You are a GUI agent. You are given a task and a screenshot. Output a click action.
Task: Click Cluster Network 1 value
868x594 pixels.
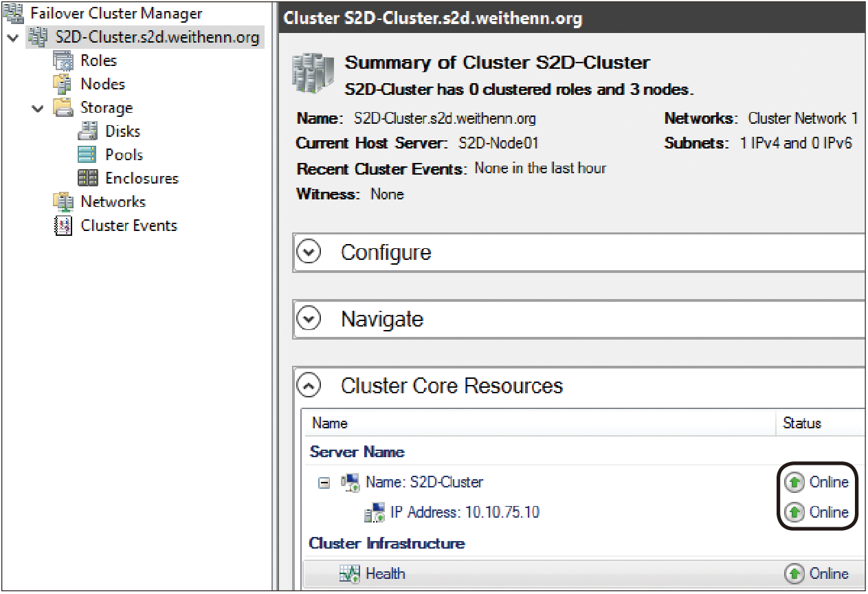pyautogui.click(x=803, y=118)
